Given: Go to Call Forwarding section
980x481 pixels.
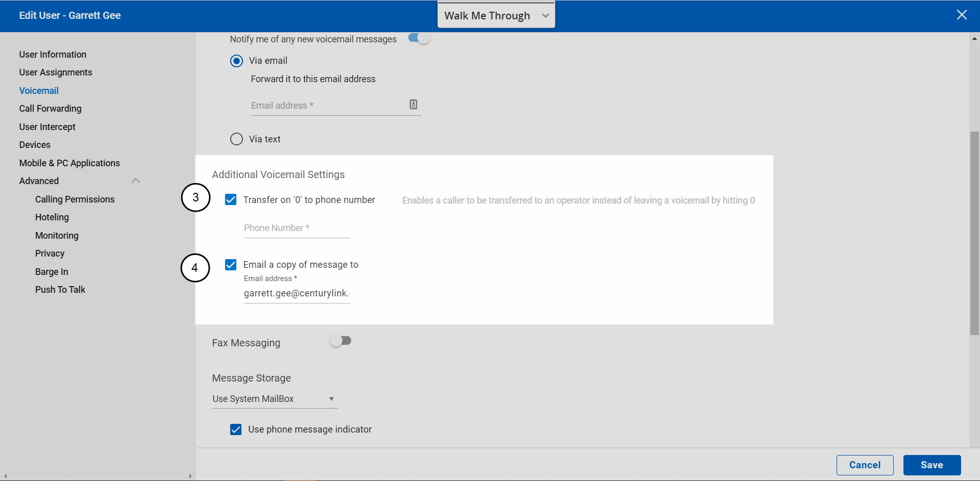Looking at the screenshot, I should coord(50,109).
